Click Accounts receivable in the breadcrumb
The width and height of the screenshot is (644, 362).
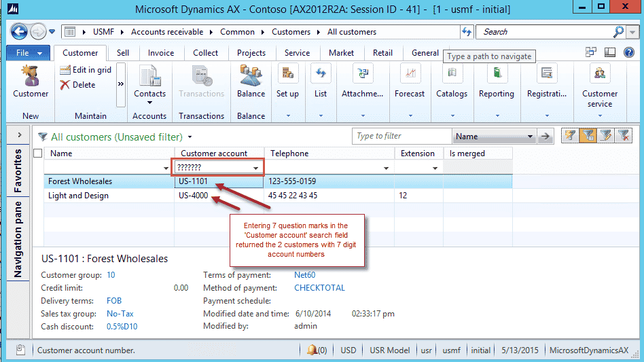click(167, 32)
